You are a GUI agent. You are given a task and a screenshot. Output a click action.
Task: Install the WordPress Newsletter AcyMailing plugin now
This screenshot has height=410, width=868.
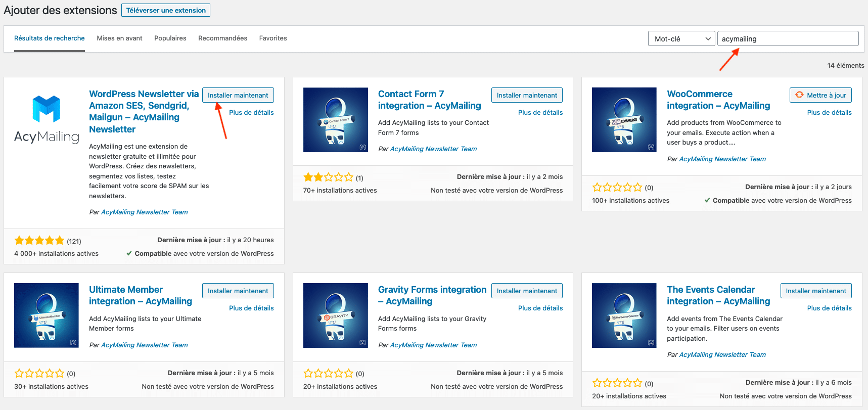238,95
